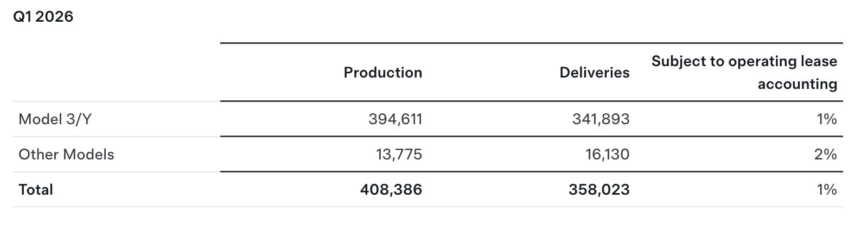Select total deliveries value 358,023
868x231 pixels.
click(599, 190)
